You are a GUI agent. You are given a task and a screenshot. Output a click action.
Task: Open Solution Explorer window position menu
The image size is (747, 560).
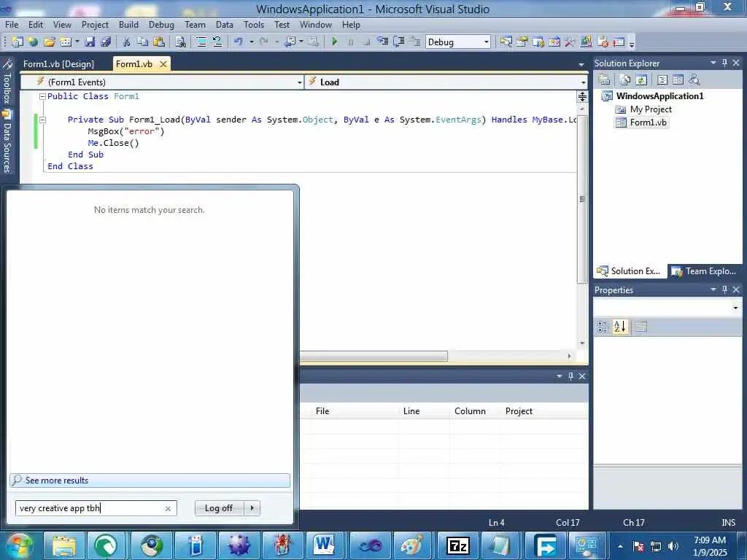[713, 63]
